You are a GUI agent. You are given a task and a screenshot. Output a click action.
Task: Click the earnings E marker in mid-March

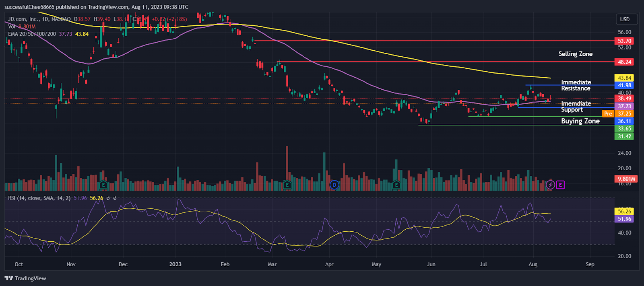click(287, 185)
